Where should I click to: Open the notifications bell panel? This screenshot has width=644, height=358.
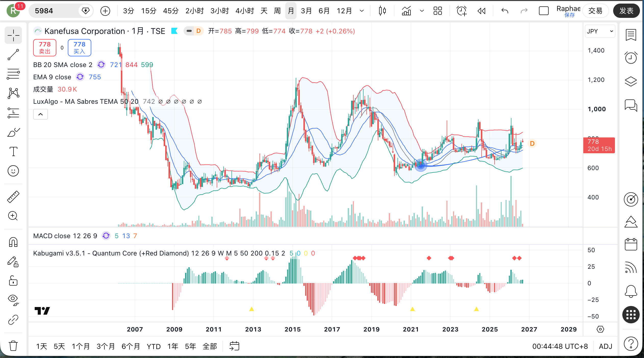point(631,291)
